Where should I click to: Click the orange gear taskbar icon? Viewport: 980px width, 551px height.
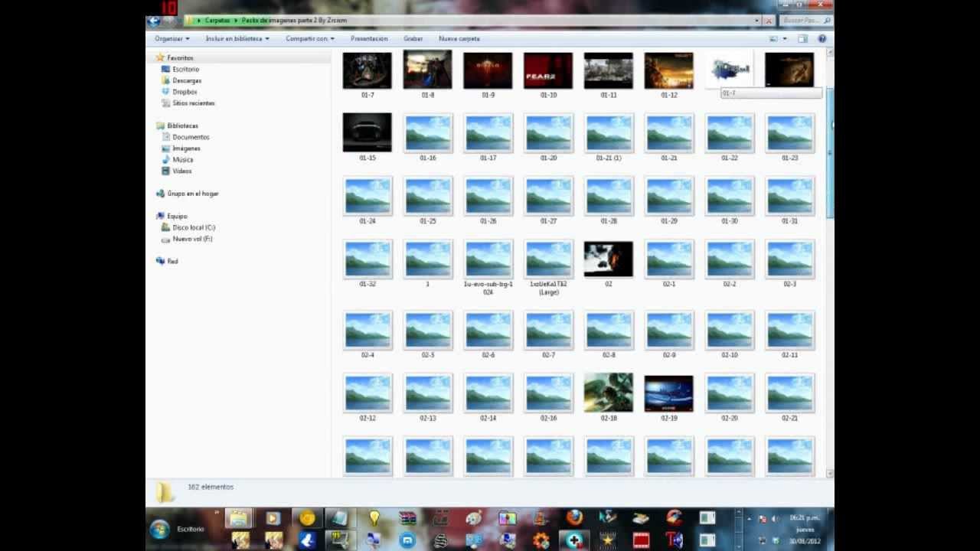click(541, 540)
